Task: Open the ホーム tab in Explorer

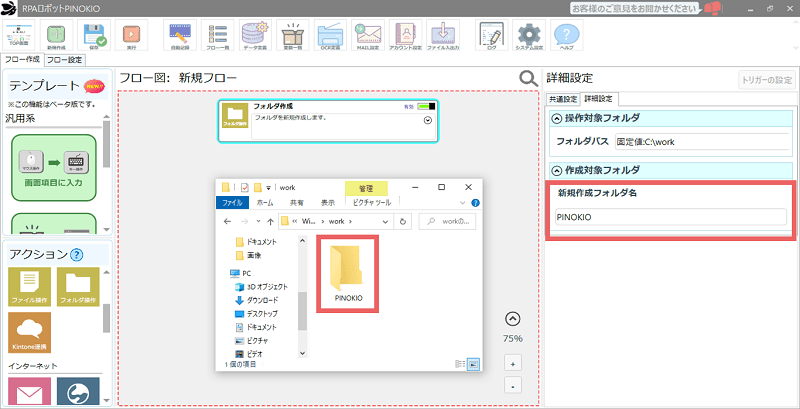Action: (x=265, y=202)
